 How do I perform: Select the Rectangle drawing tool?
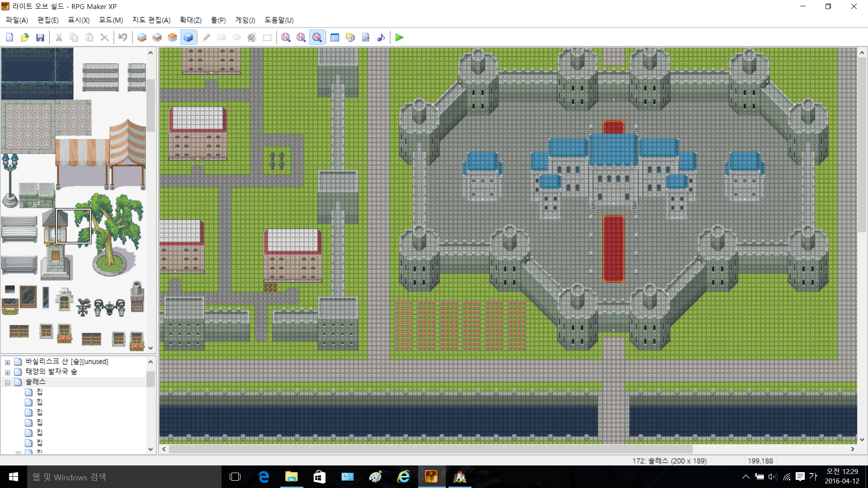(222, 38)
